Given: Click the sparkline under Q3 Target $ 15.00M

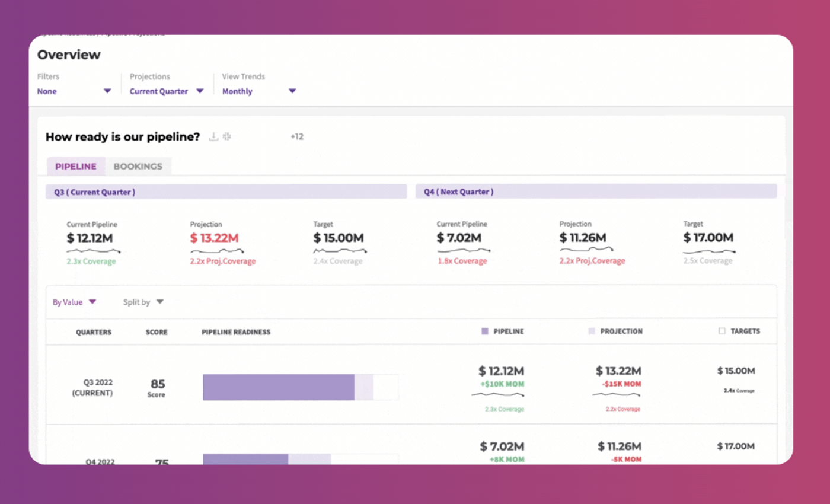Looking at the screenshot, I should (x=340, y=250).
